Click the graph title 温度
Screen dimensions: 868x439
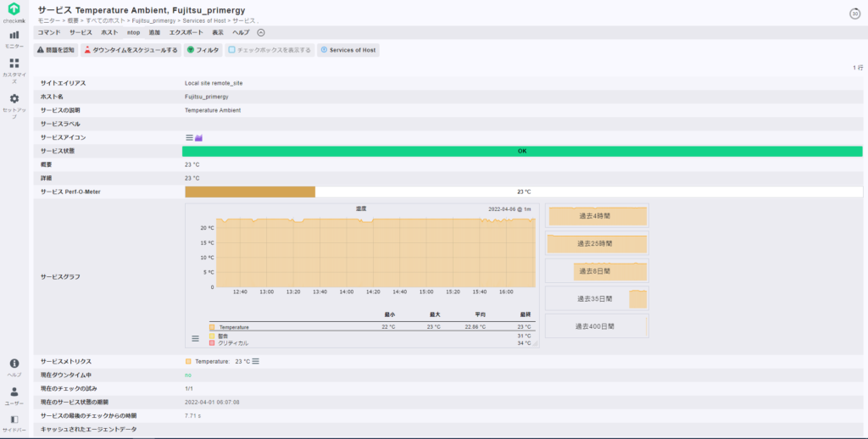click(x=361, y=208)
